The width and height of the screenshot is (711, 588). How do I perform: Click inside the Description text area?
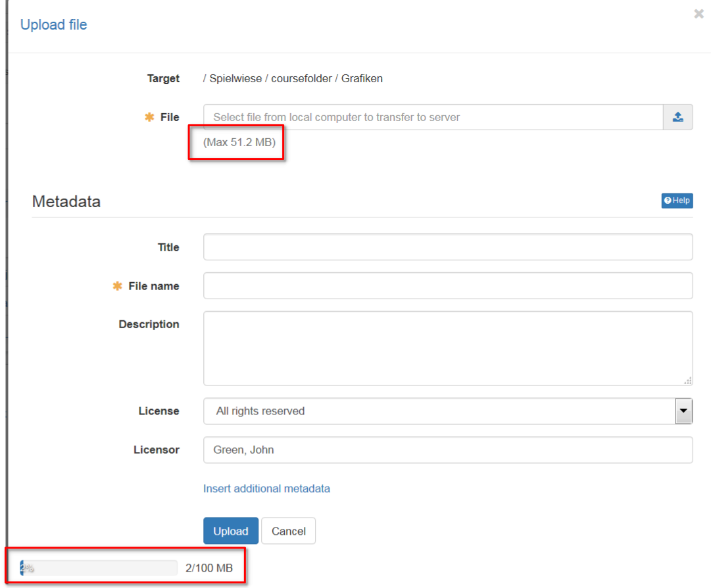(447, 348)
